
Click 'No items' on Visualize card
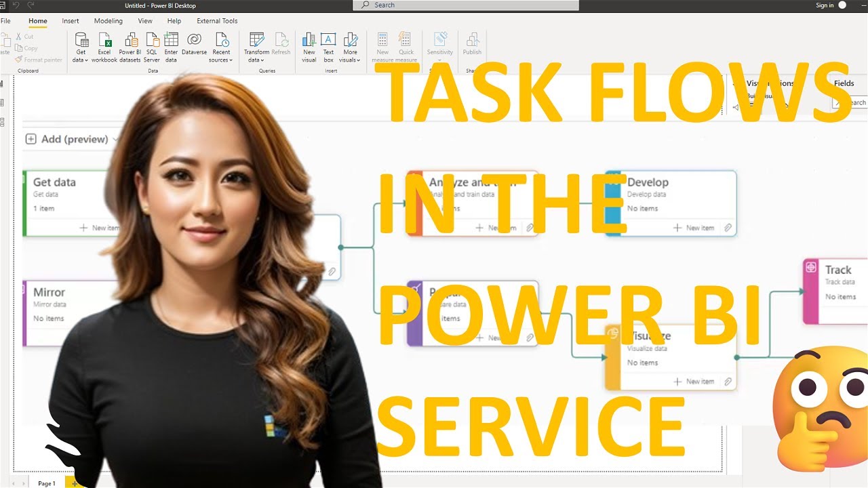pyautogui.click(x=642, y=363)
